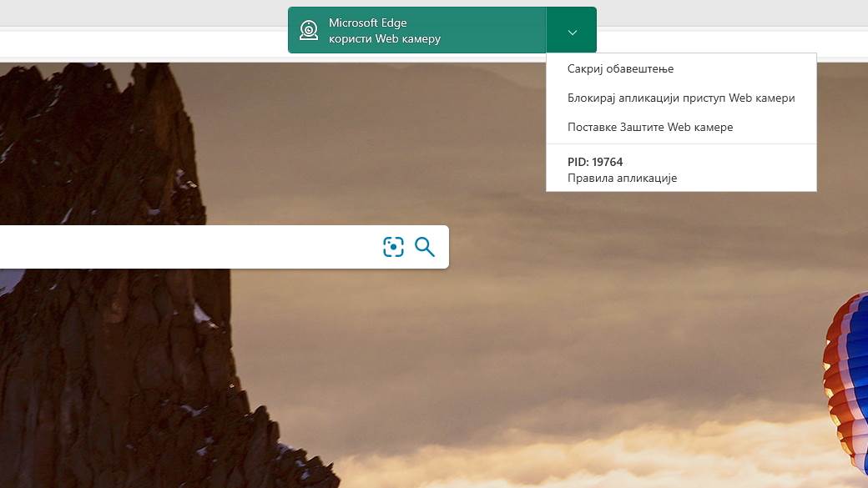Open "Правила апликације" entry
This screenshot has width=868, height=488.
[622, 178]
